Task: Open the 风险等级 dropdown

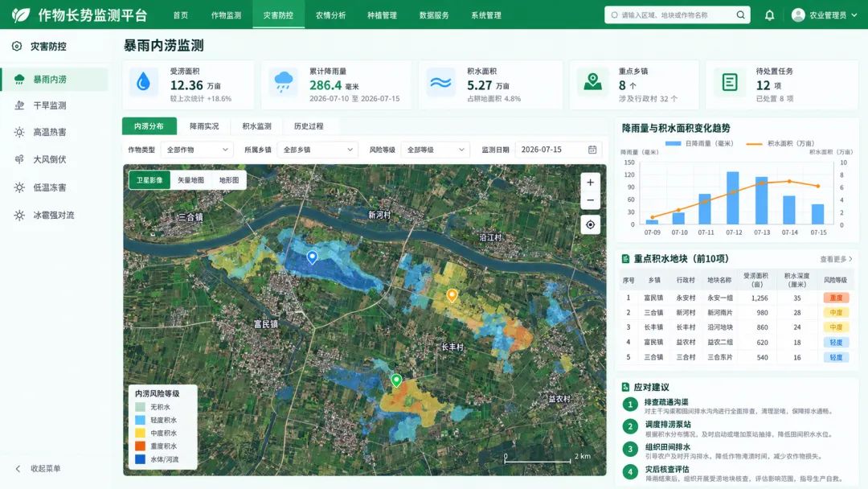Action: 435,150
